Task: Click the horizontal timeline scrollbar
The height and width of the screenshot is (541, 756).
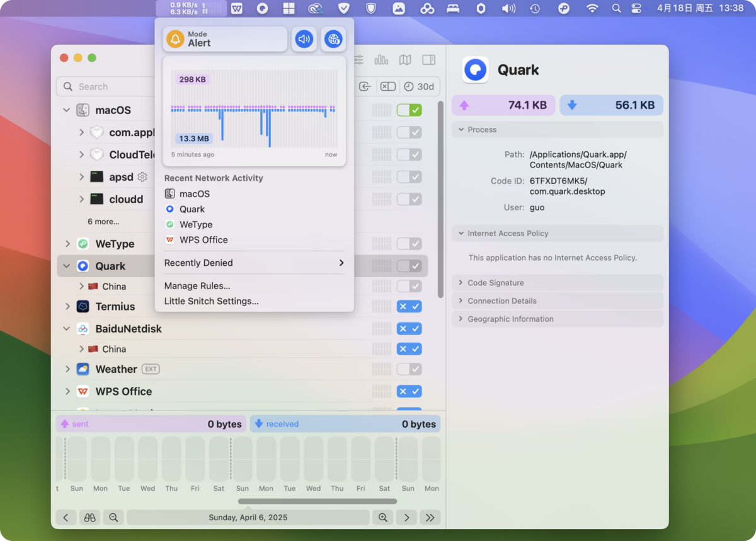Action: [x=318, y=501]
